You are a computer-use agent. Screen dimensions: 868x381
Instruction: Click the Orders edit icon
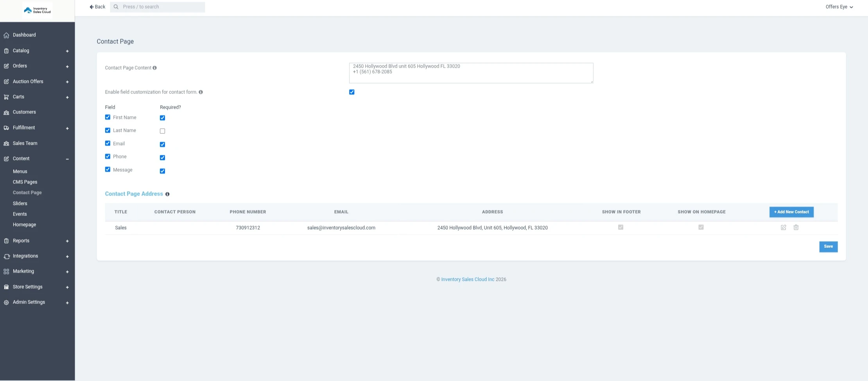pos(6,66)
